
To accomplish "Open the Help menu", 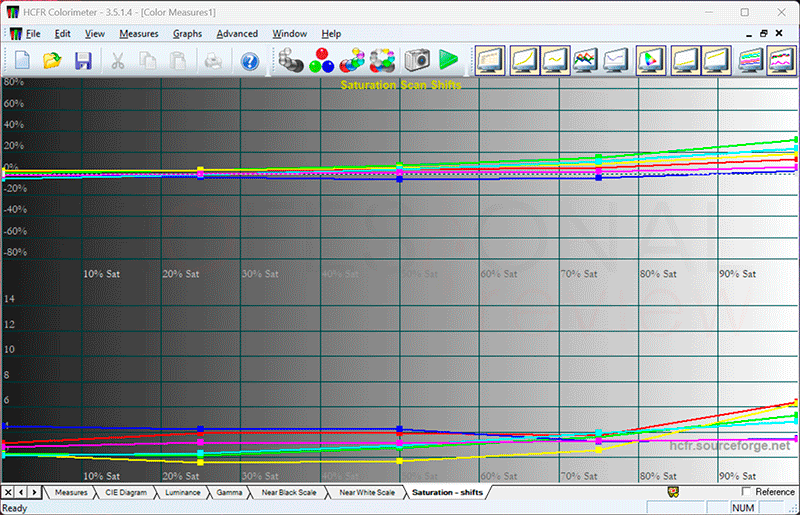I will pyautogui.click(x=331, y=34).
